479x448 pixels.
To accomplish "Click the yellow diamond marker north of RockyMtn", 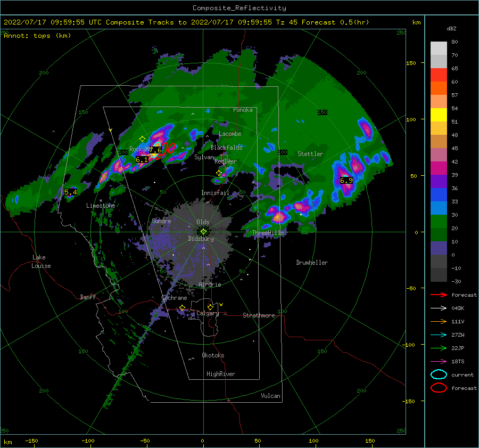I will pos(142,139).
